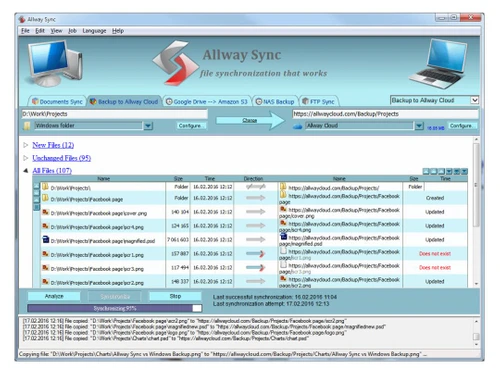Click the laptop image in header
Viewport: 500px width, 375px height.
437,64
